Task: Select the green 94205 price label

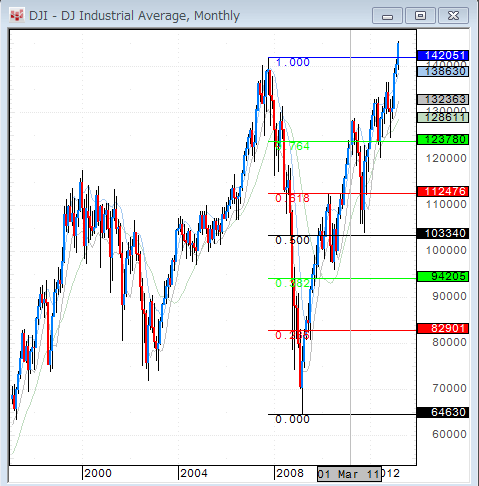Action: click(x=443, y=276)
